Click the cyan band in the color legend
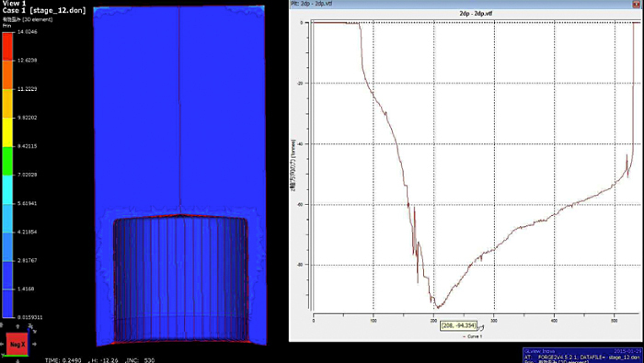Viewport: 644px width, 363px height. [7, 189]
